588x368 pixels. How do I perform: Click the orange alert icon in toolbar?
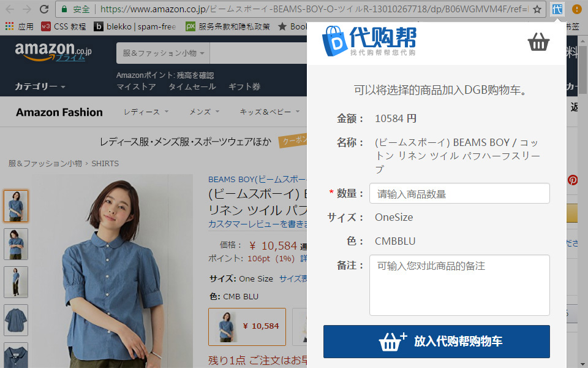577,9
